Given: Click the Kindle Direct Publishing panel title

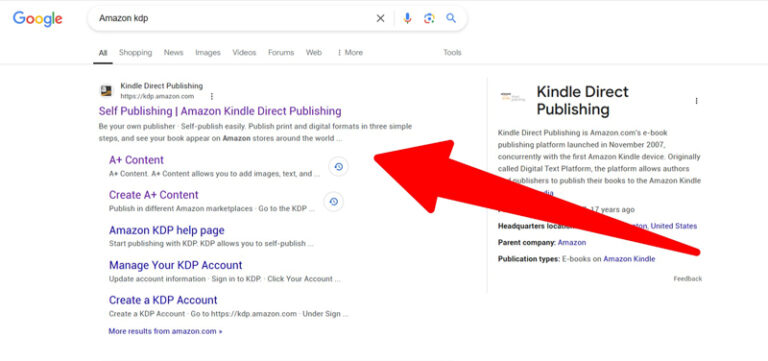Looking at the screenshot, I should [x=582, y=100].
